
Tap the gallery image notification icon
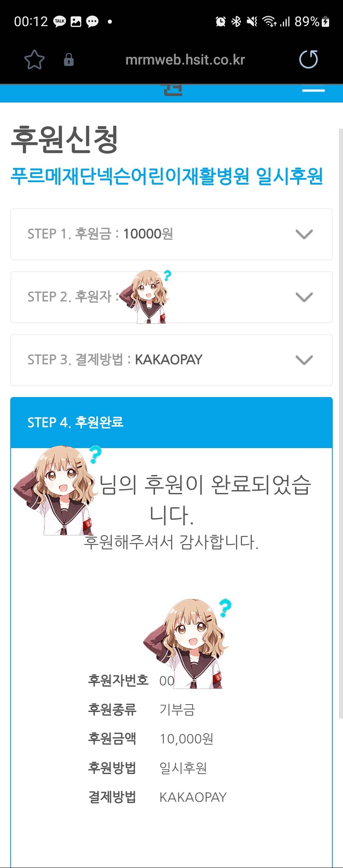(x=76, y=21)
